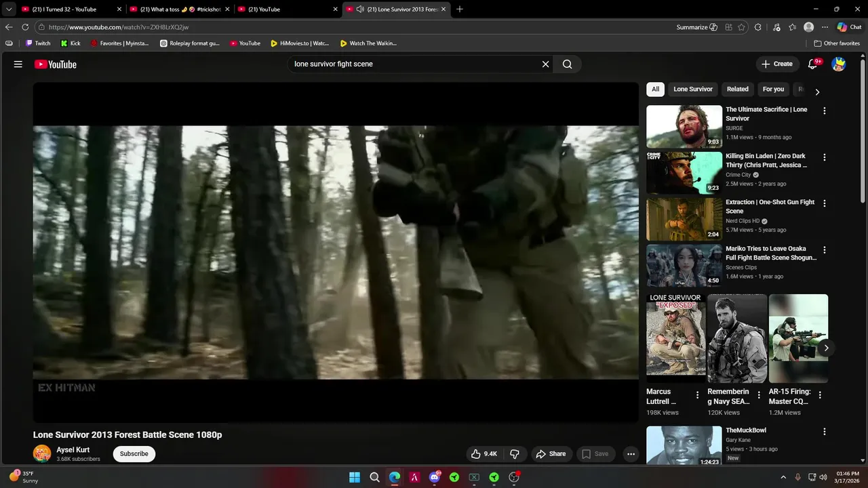Click Summarize in the address bar

tap(696, 27)
